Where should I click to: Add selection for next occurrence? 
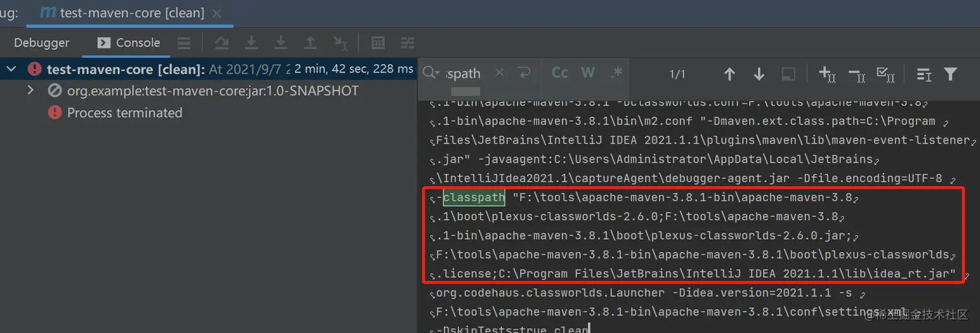pyautogui.click(x=828, y=74)
